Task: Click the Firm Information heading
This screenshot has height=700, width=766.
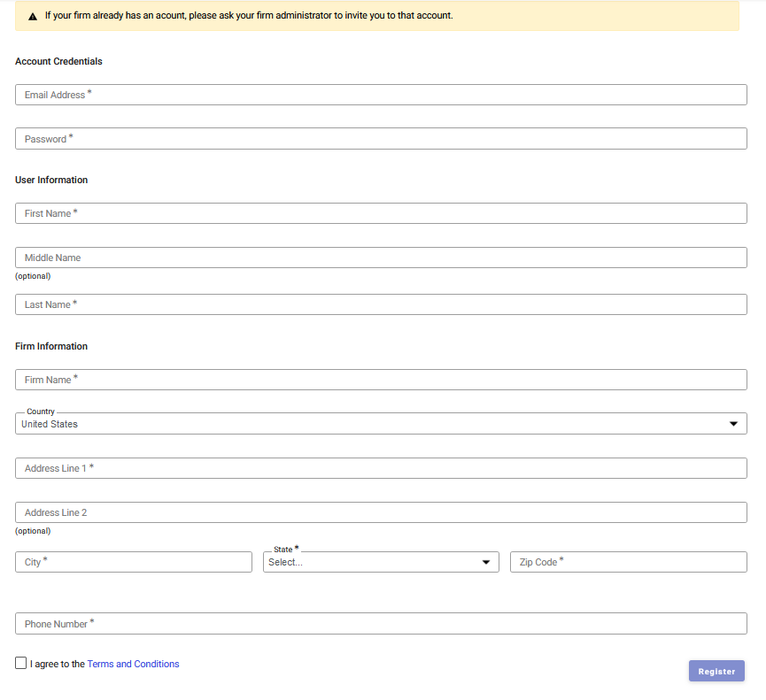Action: [x=51, y=346]
